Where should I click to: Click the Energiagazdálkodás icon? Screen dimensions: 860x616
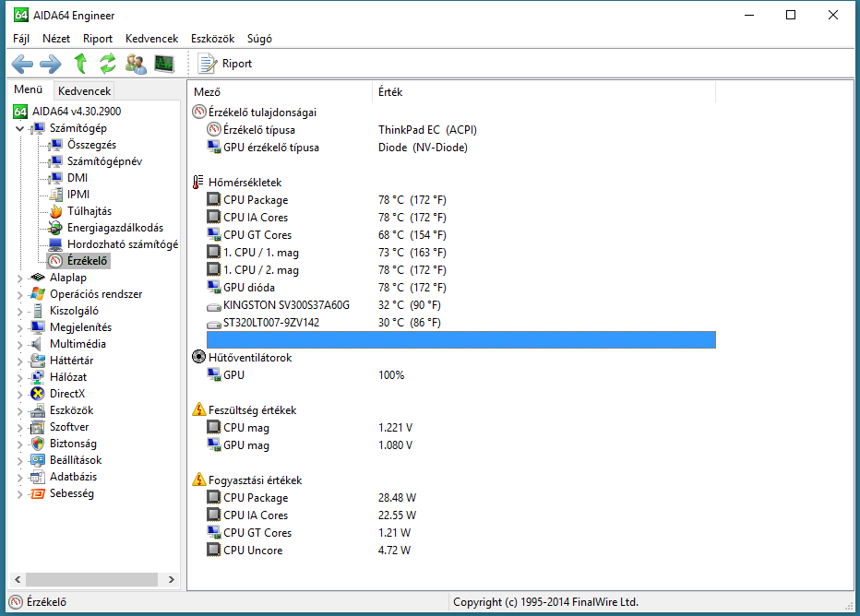click(x=55, y=228)
